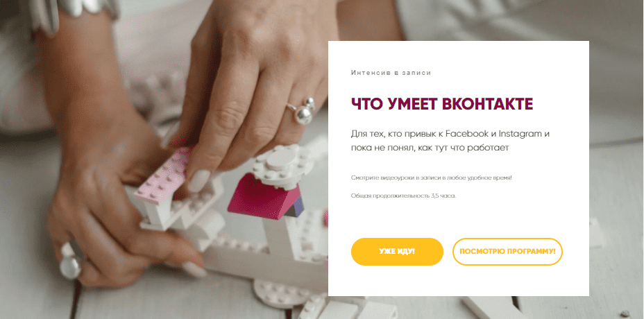Select the ЧТО УМЕЕТ ВКОНТАКТЕ heading
This screenshot has height=319, width=644.
click(442, 104)
